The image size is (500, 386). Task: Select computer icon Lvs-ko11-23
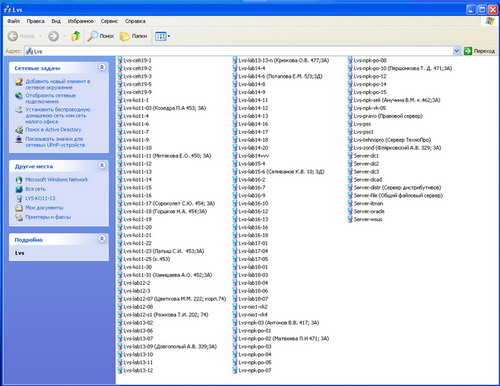120,251
